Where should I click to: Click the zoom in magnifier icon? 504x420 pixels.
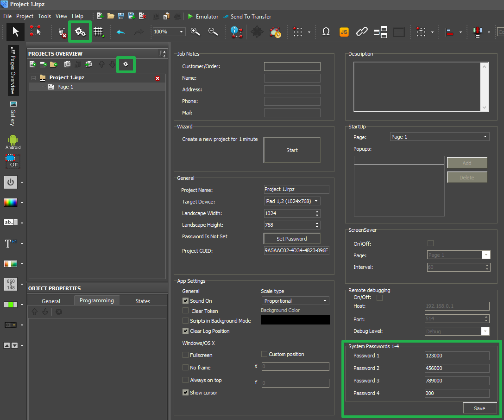point(195,32)
